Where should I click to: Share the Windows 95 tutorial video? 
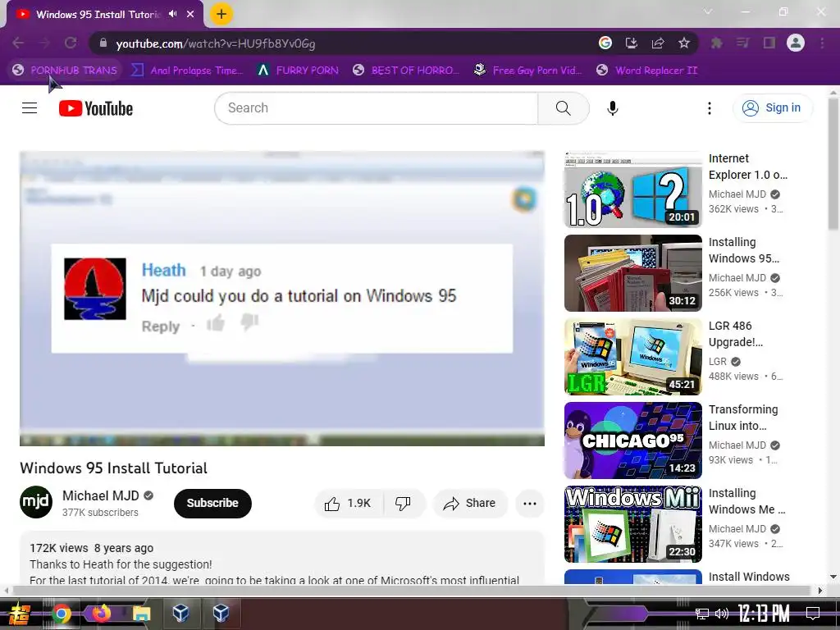tap(470, 503)
